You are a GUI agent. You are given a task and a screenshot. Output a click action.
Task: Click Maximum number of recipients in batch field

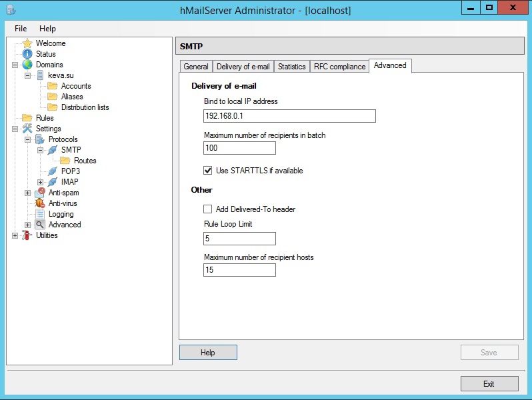(x=239, y=148)
